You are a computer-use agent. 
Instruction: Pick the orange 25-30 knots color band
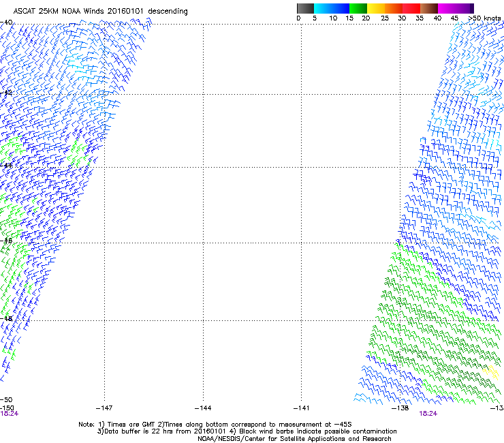pos(394,8)
